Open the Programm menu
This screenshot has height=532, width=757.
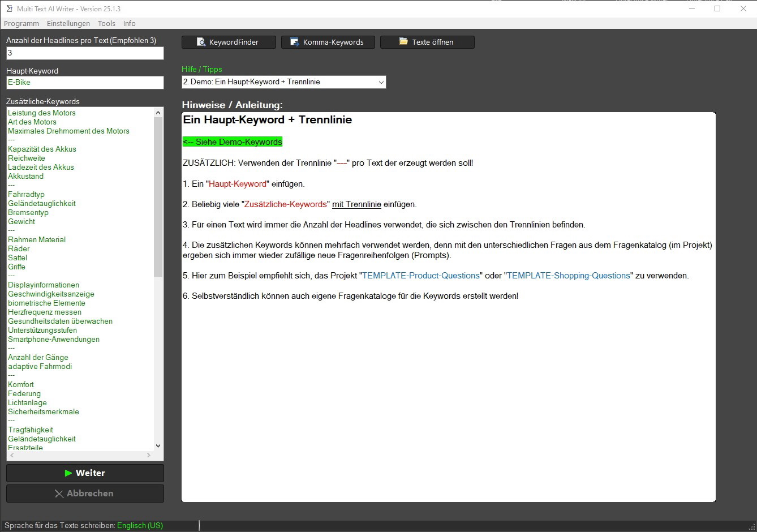21,23
